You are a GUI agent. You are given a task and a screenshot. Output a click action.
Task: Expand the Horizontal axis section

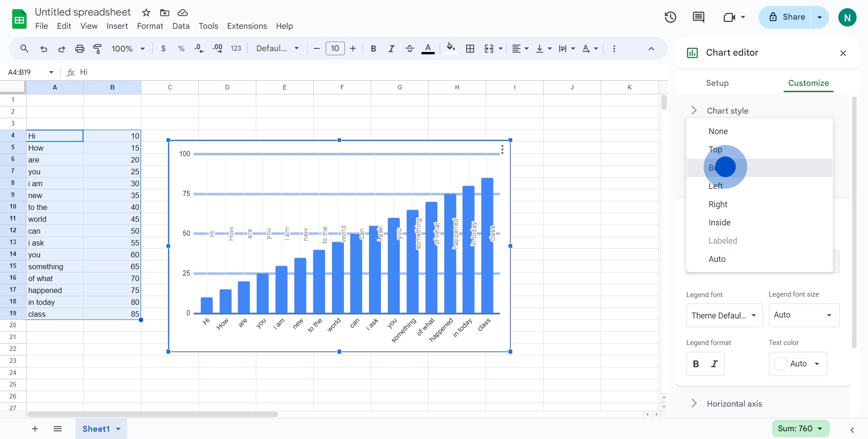(x=734, y=404)
